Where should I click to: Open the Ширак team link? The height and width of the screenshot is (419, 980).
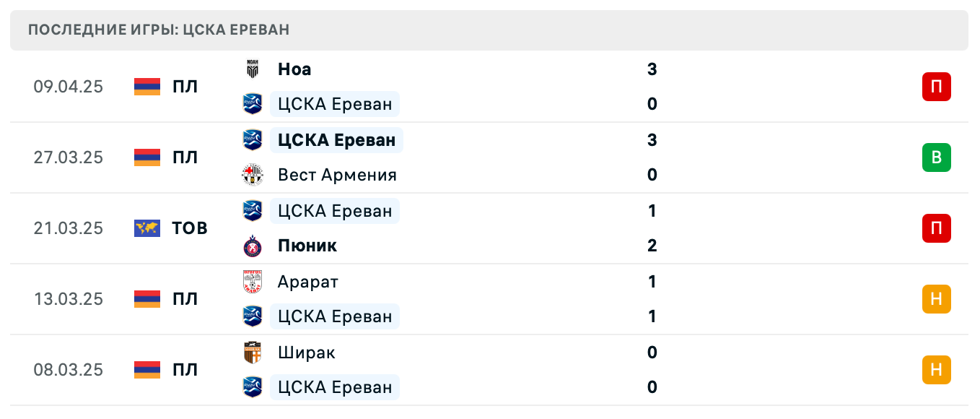[307, 353]
